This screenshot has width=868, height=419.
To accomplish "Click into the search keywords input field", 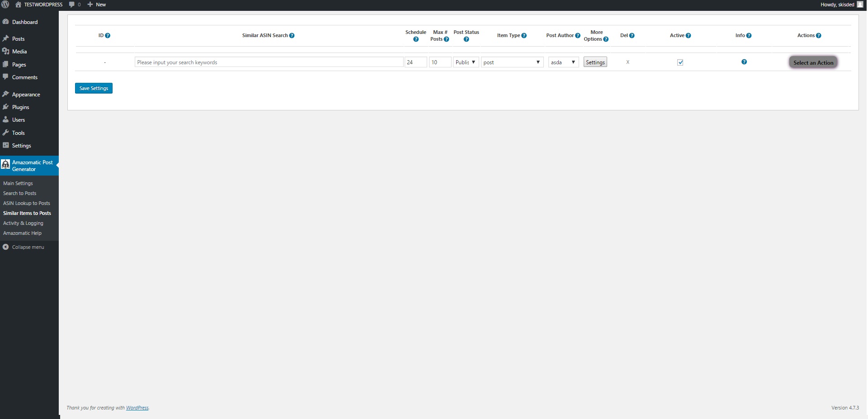I will point(269,62).
